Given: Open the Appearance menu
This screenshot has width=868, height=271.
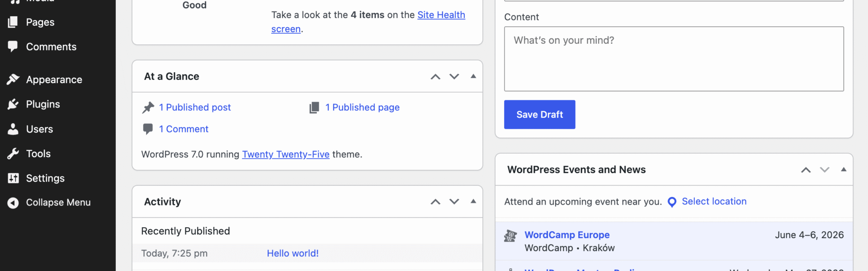Looking at the screenshot, I should pos(58,79).
